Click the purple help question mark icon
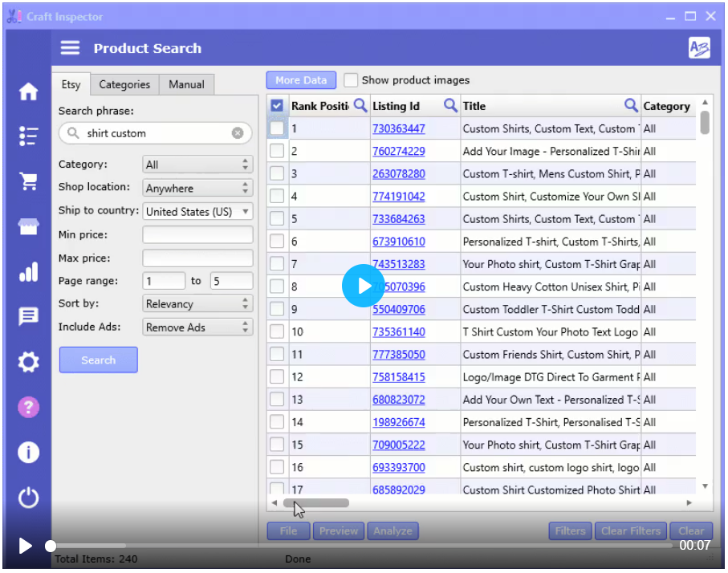Image resolution: width=728 pixels, height=573 pixels. point(28,407)
